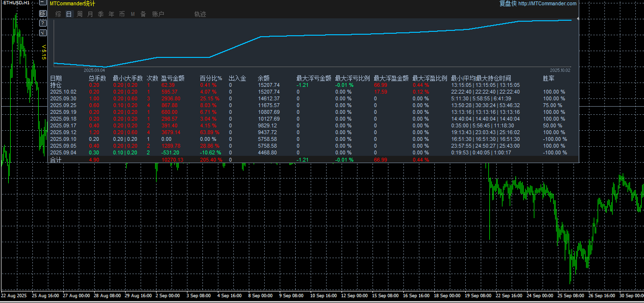Click the MTCommander统计 panel title
The image size is (644, 303).
pos(72,3)
